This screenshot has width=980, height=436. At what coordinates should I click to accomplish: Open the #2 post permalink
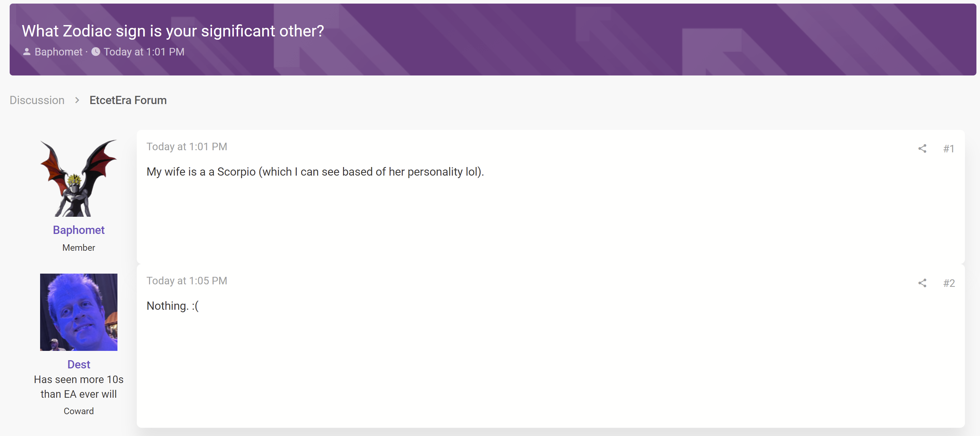(949, 283)
